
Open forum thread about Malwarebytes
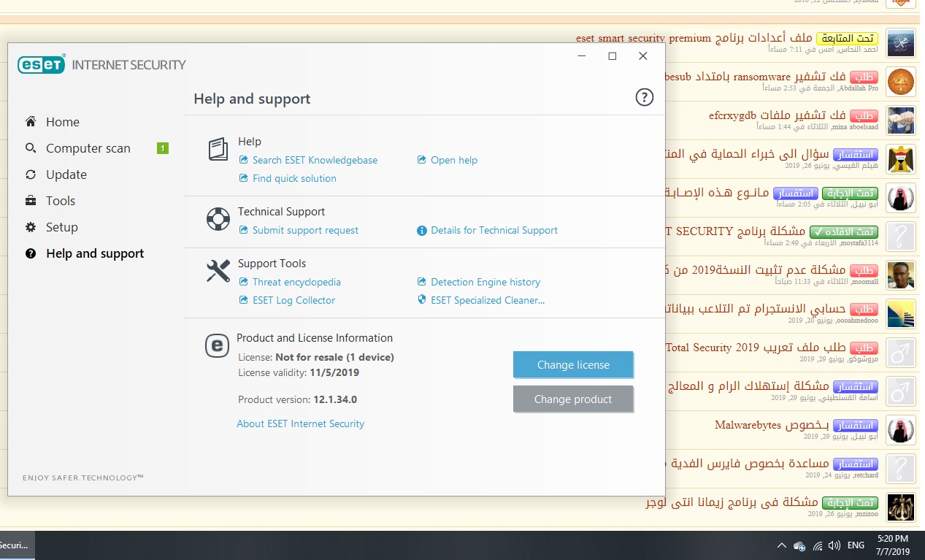click(x=772, y=425)
